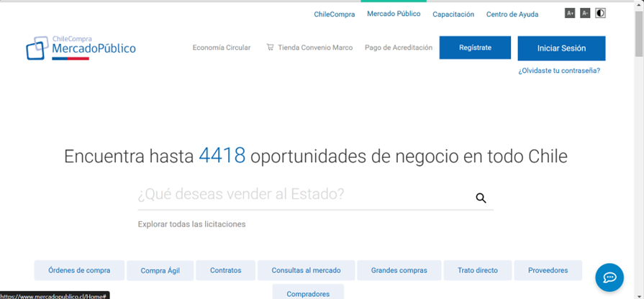Focus the ¿Qué deseas vender al Estado? field
This screenshot has height=299, width=644.
click(x=302, y=195)
